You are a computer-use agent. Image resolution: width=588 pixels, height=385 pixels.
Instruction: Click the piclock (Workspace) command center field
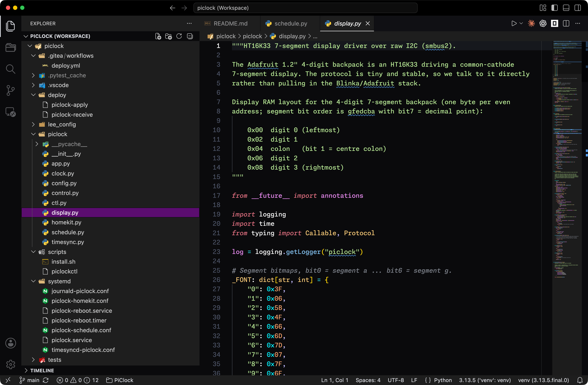(305, 8)
